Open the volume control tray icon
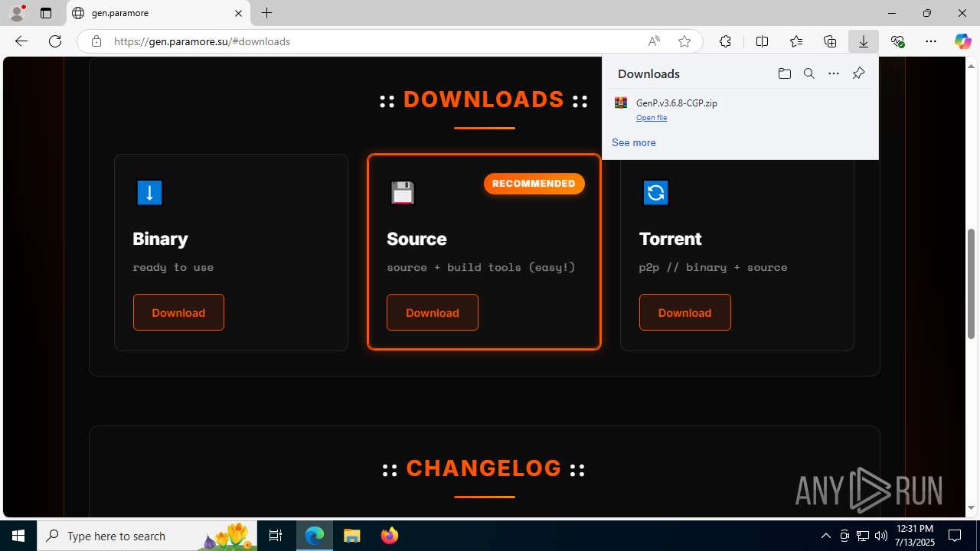 [880, 536]
